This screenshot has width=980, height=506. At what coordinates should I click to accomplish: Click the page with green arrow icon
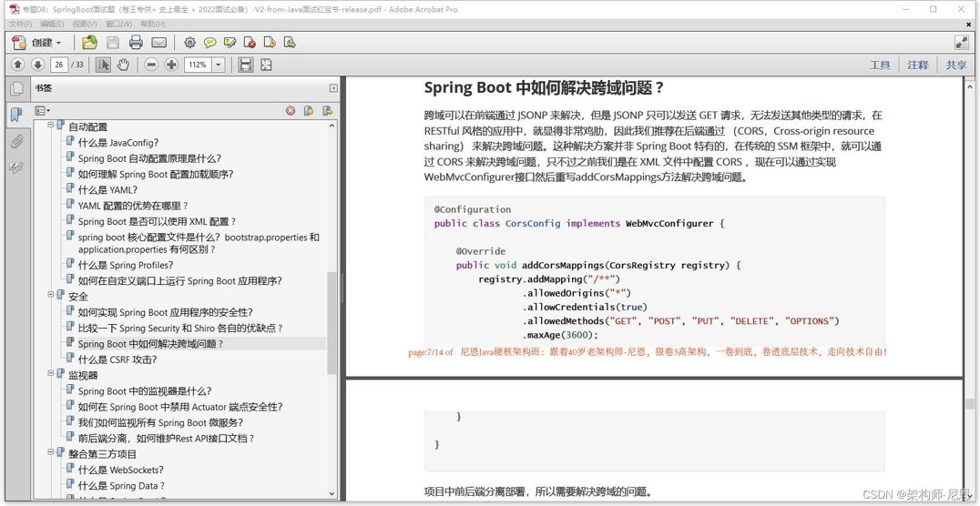(290, 43)
